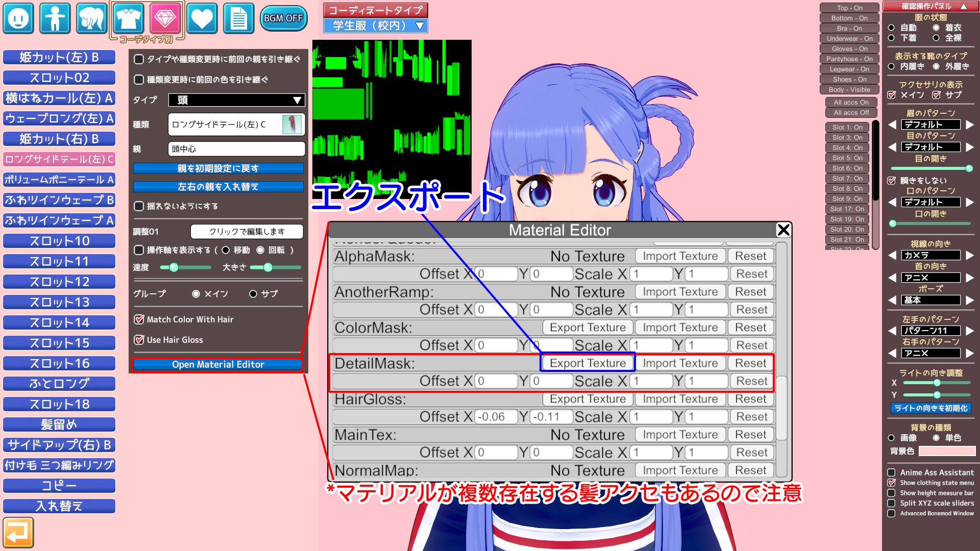Click the previous gaze direction arrow
Image resolution: width=980 pixels, height=551 pixels.
tap(892, 255)
